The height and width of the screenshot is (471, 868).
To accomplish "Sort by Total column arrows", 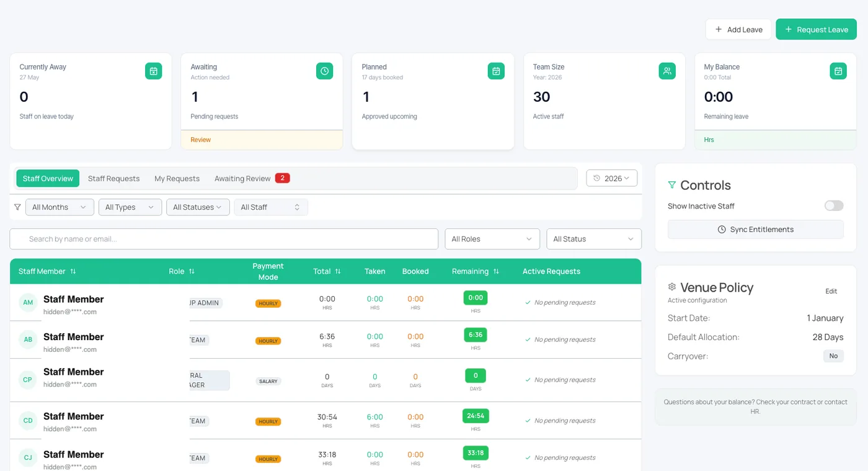I will [338, 271].
